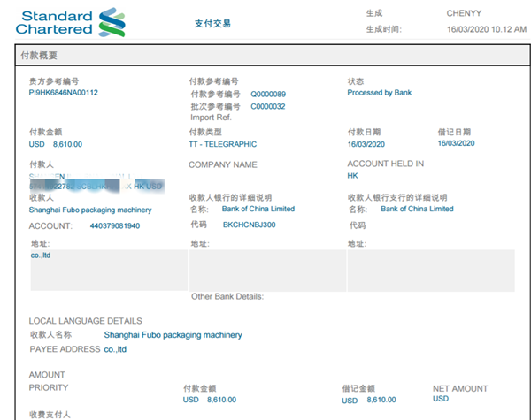Click the ACCOUNT: label
The image size is (531, 420).
50,226
